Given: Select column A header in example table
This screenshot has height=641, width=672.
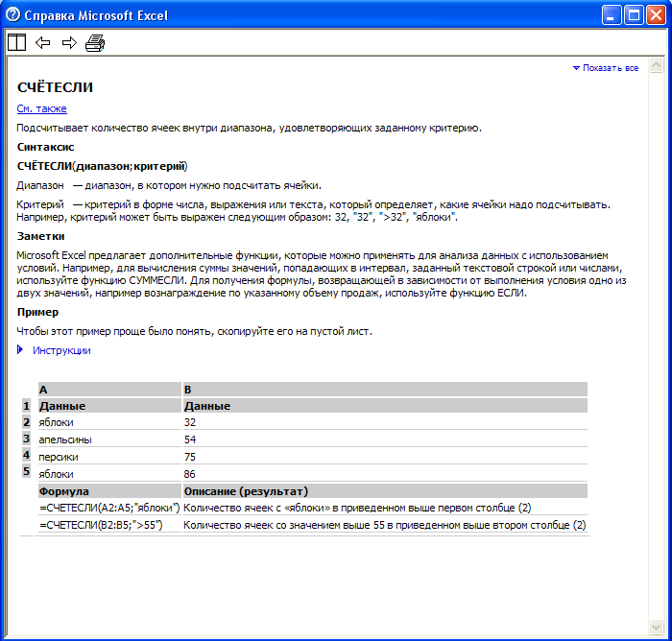Looking at the screenshot, I should click(x=108, y=389).
